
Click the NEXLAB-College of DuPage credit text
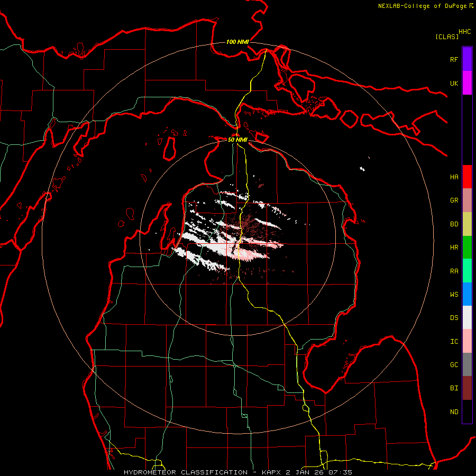tap(422, 6)
